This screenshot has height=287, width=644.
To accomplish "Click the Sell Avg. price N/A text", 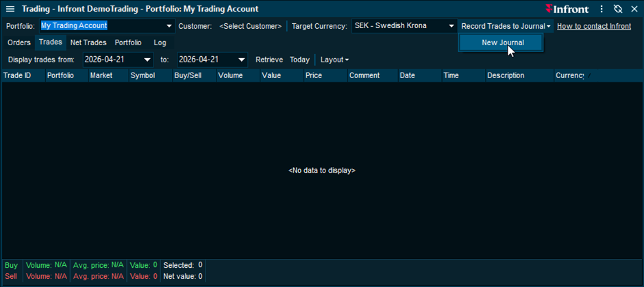I will point(98,276).
